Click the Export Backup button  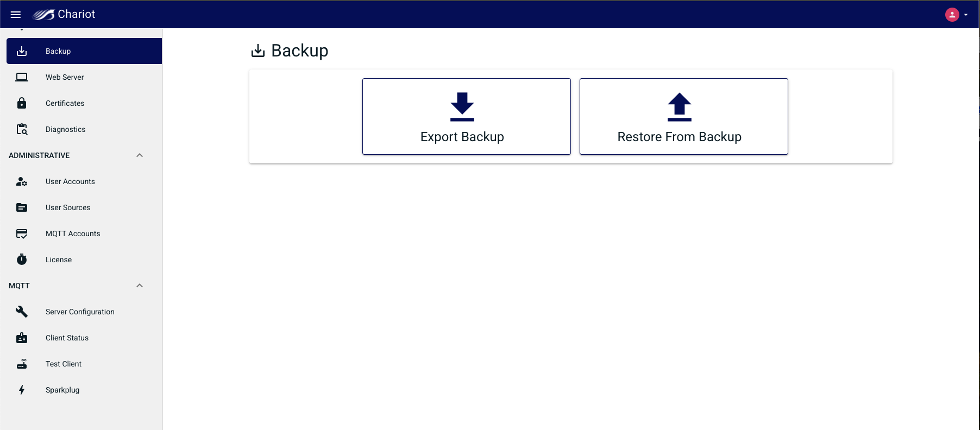click(466, 116)
